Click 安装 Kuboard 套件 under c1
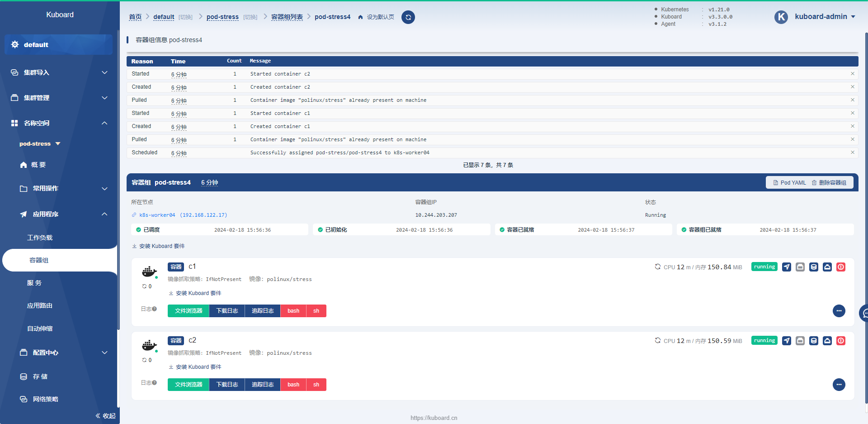The height and width of the screenshot is (424, 868). point(195,293)
